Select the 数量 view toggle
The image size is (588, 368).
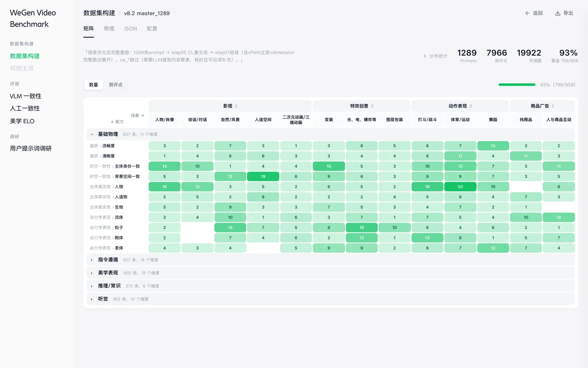point(93,85)
